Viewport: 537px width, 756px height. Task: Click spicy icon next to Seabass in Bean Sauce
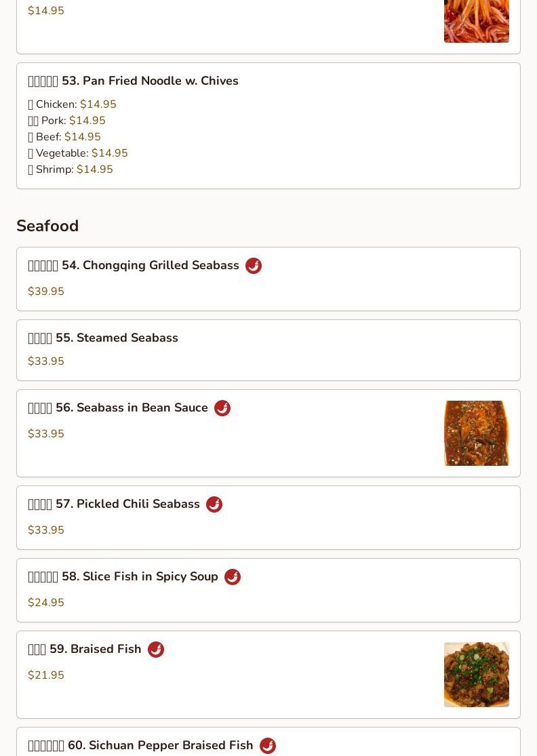pos(222,408)
